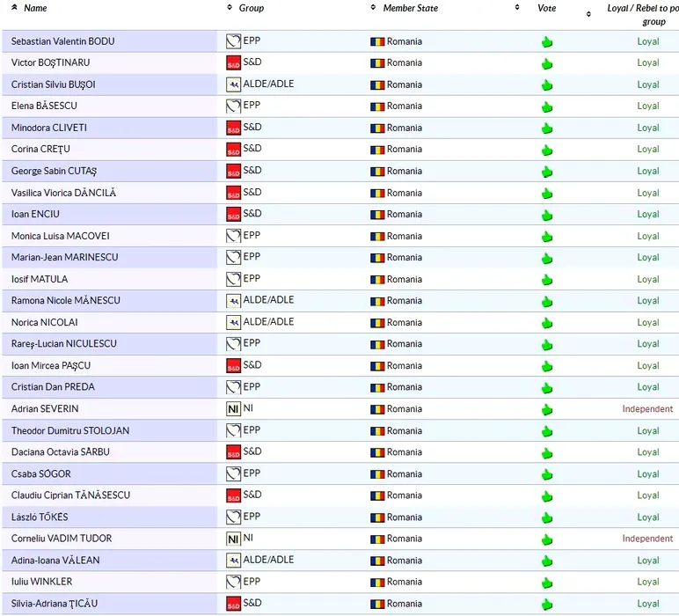
Task: Sort by the Loyal / Rebel column header
Action: coord(642,13)
